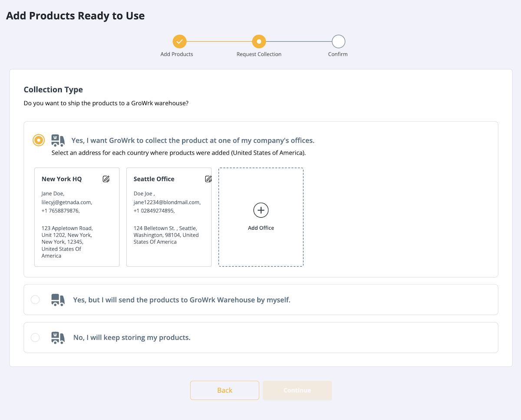Edit the Seattle Office address
The image size is (521, 420).
click(x=208, y=179)
